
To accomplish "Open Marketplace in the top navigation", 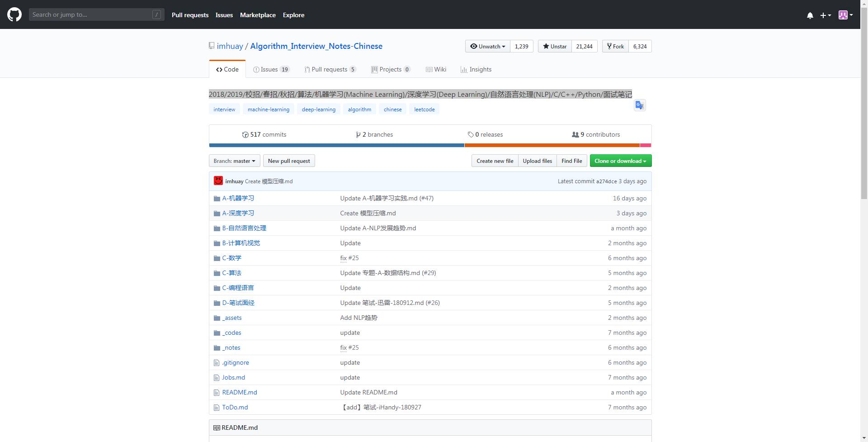I will (258, 15).
